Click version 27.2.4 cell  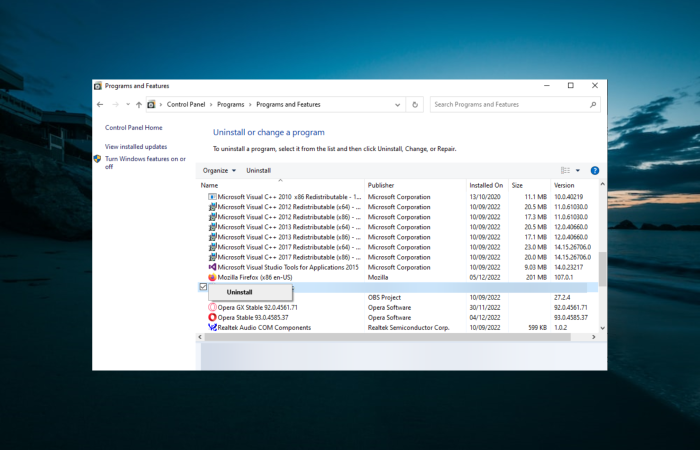pos(562,297)
